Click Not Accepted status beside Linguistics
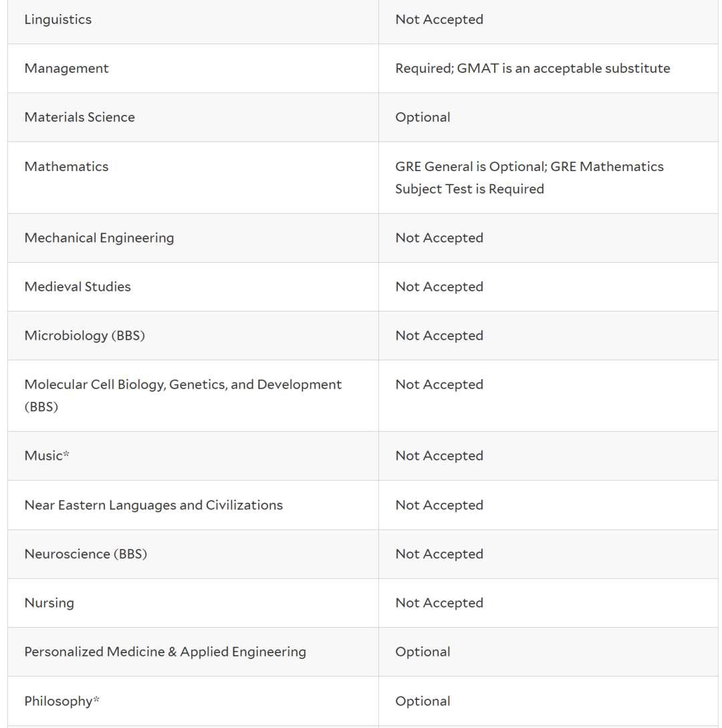This screenshot has height=728, width=722. point(439,19)
